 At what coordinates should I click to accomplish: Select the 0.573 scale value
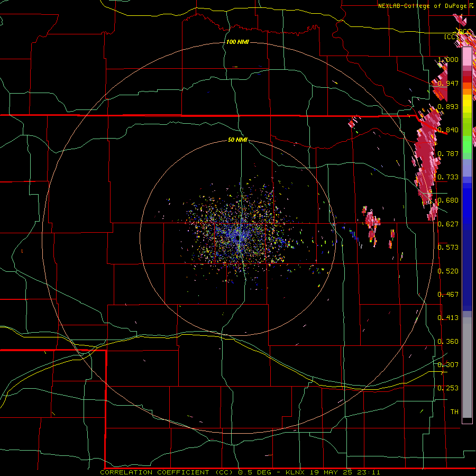[x=448, y=248]
